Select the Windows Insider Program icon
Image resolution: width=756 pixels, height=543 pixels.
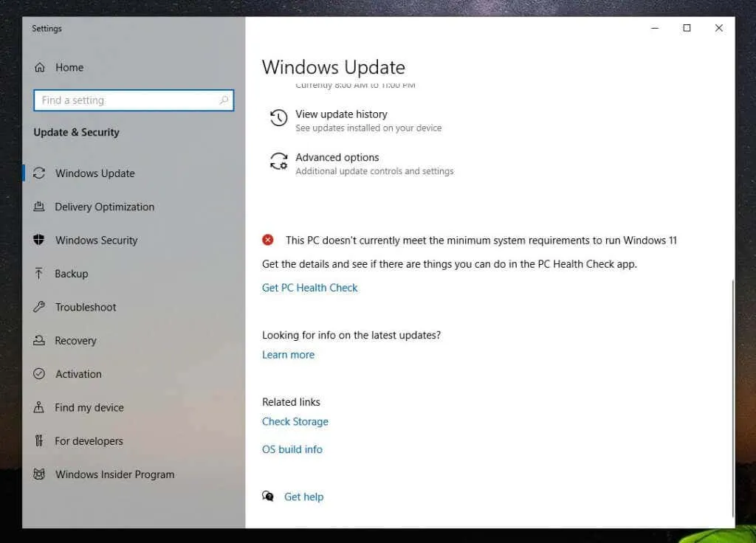pos(40,474)
